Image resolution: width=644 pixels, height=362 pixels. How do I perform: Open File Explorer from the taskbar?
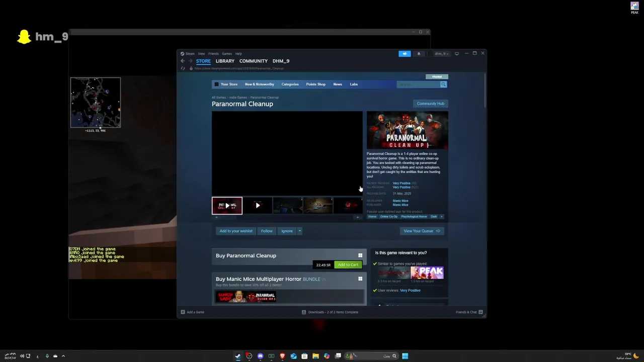tap(315, 356)
